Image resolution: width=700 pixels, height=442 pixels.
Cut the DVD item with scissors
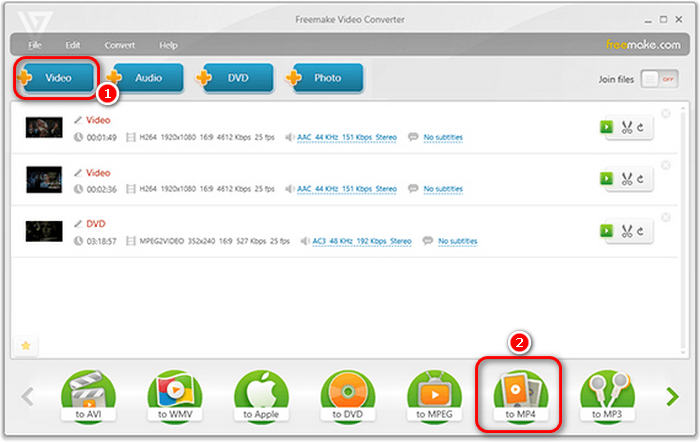pyautogui.click(x=627, y=231)
